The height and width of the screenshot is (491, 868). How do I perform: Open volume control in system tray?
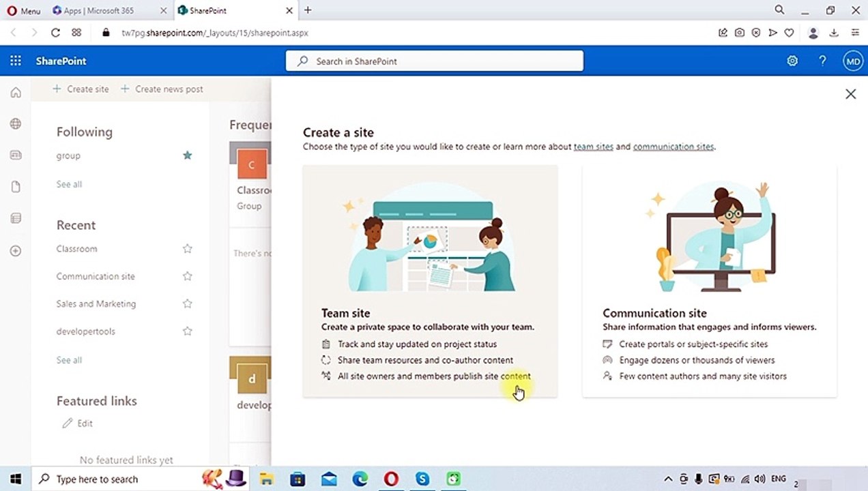point(760,479)
